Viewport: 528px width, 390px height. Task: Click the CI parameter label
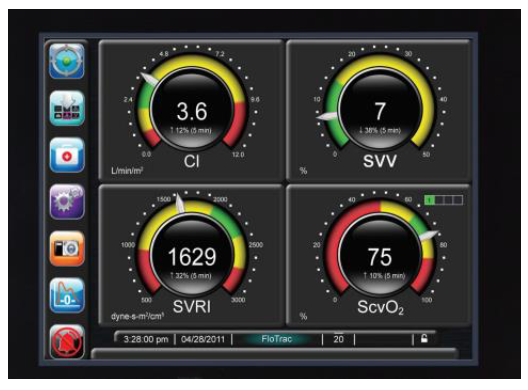click(x=192, y=161)
